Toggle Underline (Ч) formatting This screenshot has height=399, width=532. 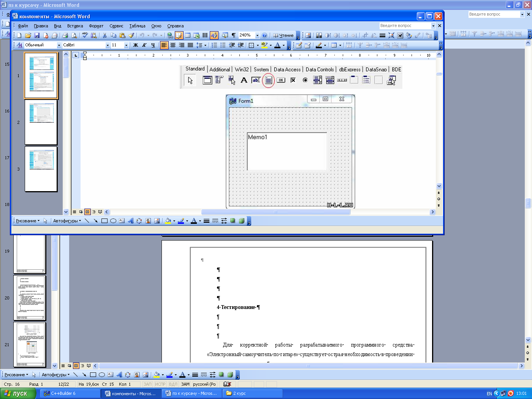pyautogui.click(x=153, y=45)
